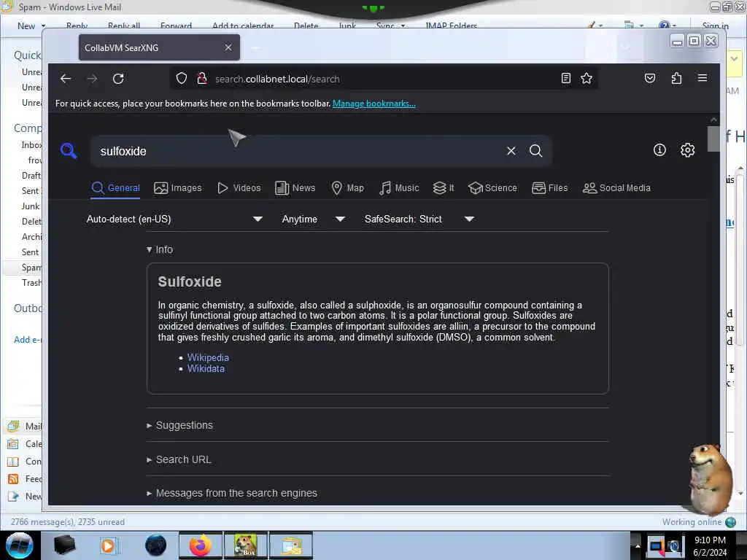
Task: Toggle reader view icon in address bar
Action: coord(565,78)
